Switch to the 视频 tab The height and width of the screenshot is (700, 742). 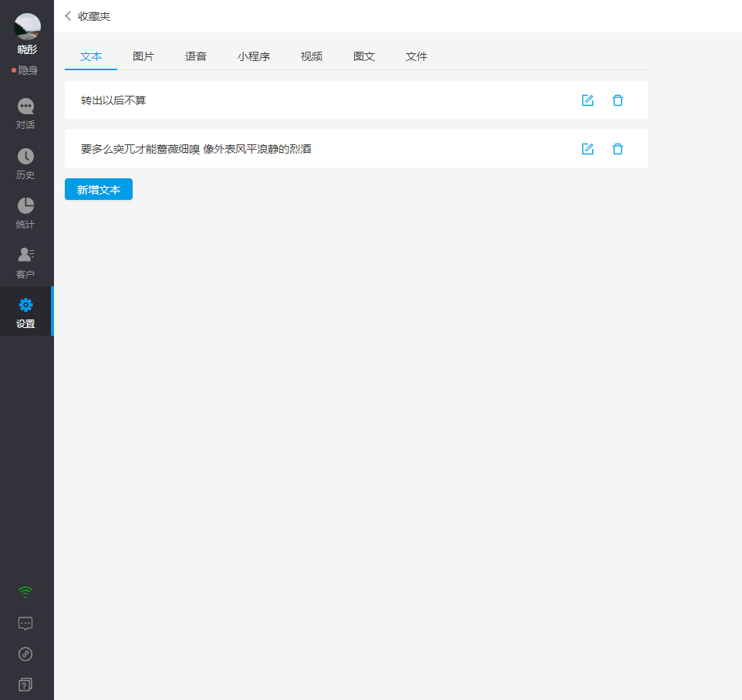point(312,57)
